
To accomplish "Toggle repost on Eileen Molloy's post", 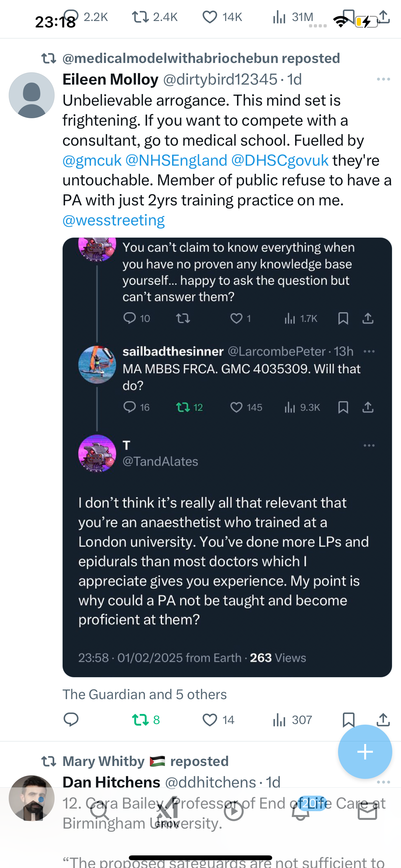I will coord(146,720).
